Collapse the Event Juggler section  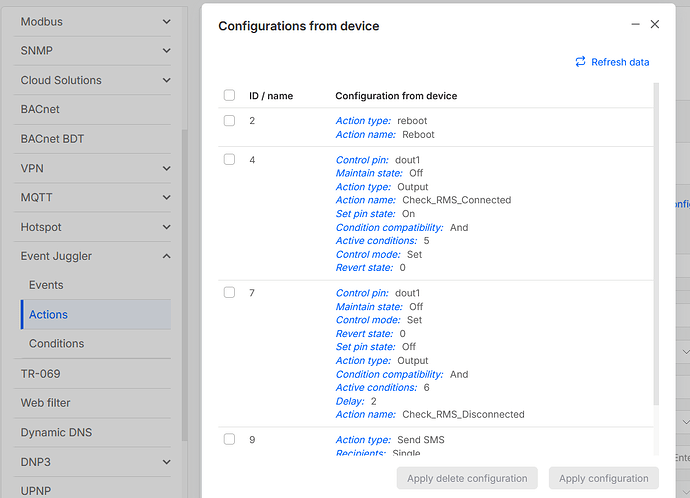pyautogui.click(x=166, y=256)
